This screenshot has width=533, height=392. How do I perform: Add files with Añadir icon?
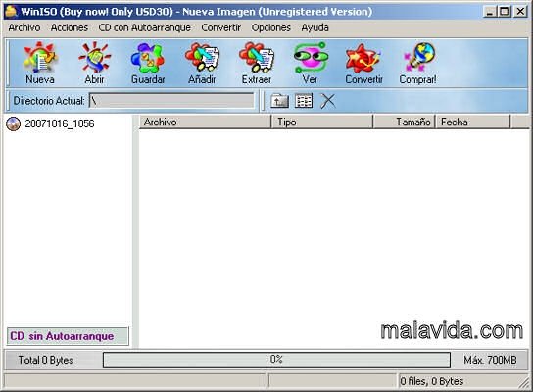coord(202,58)
